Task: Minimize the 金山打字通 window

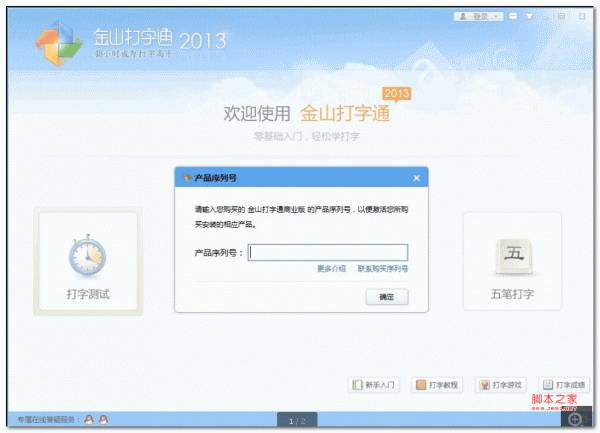Action: (545, 16)
